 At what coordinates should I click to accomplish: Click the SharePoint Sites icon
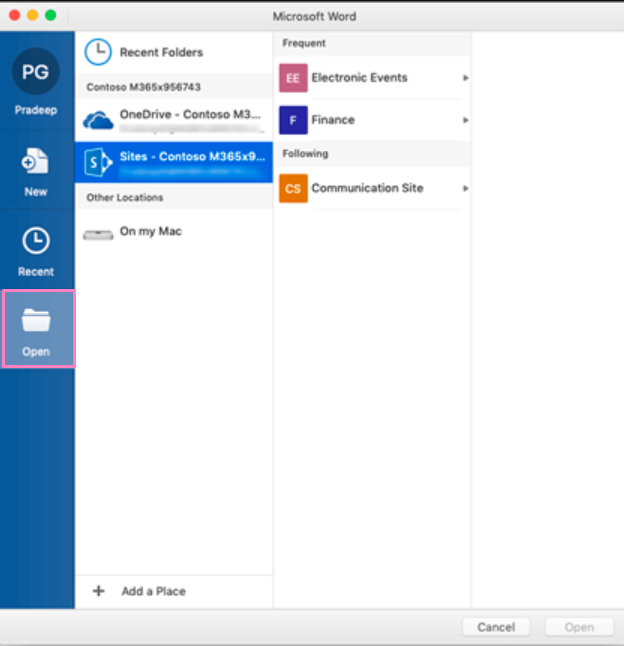[98, 161]
